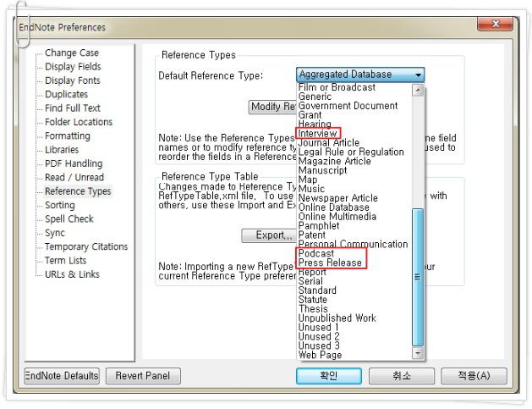
Task: Select Formatting in the preferences list
Action: [x=68, y=135]
